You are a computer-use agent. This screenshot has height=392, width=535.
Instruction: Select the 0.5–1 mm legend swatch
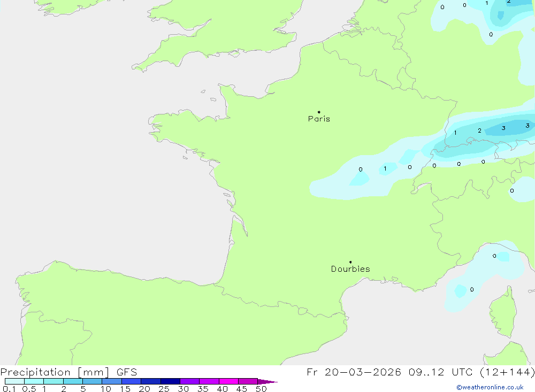tap(34, 381)
